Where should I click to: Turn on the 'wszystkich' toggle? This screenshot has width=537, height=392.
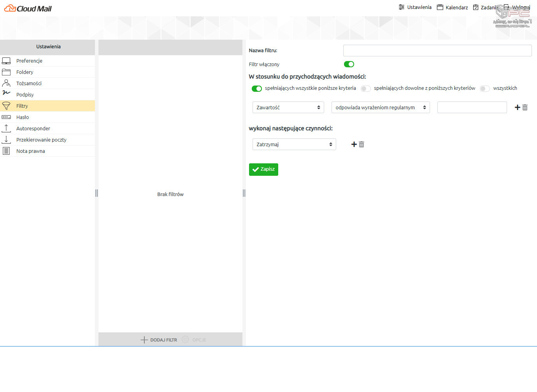(x=484, y=89)
